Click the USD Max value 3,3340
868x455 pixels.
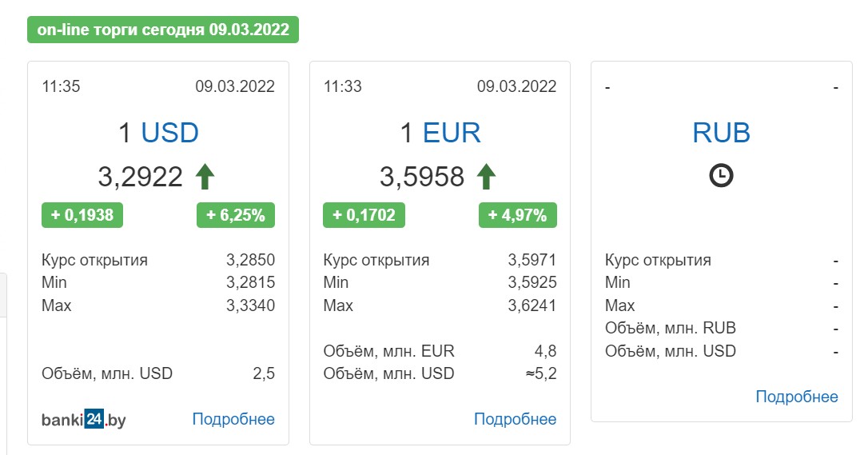click(x=250, y=305)
